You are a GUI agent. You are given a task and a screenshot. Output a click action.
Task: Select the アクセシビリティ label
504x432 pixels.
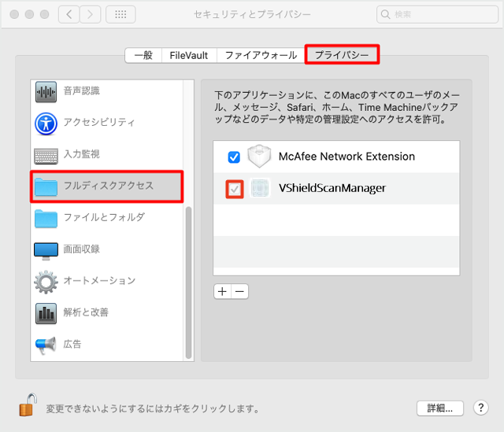tap(99, 123)
